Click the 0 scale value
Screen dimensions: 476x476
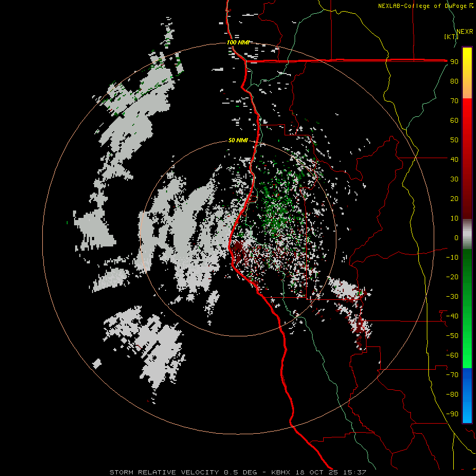[456, 237]
